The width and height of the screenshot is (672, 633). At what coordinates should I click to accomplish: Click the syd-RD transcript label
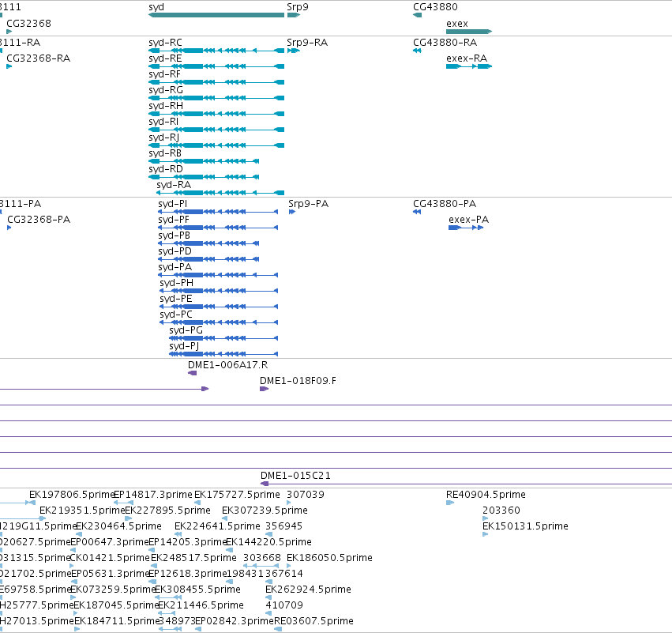click(166, 169)
